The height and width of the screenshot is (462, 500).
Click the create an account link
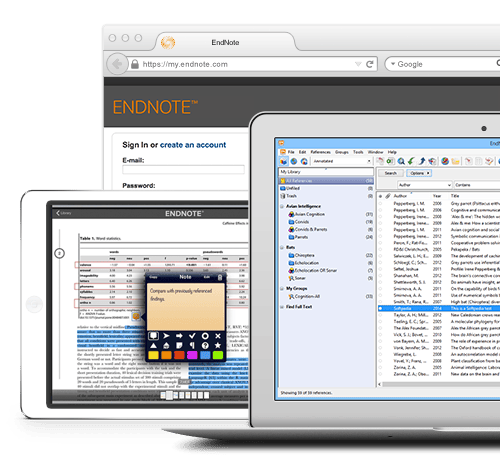193,145
